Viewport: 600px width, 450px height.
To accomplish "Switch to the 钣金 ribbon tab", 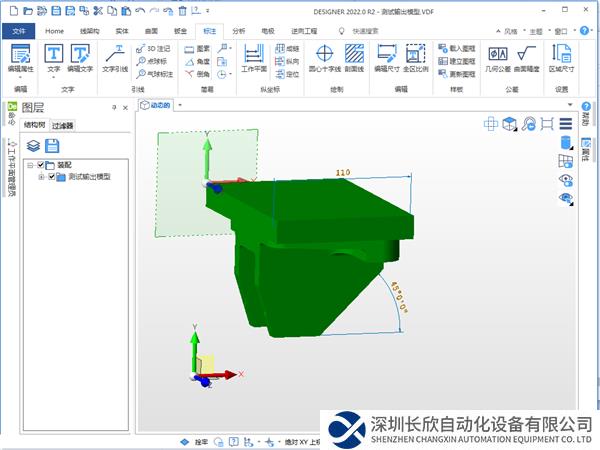I will pyautogui.click(x=180, y=32).
